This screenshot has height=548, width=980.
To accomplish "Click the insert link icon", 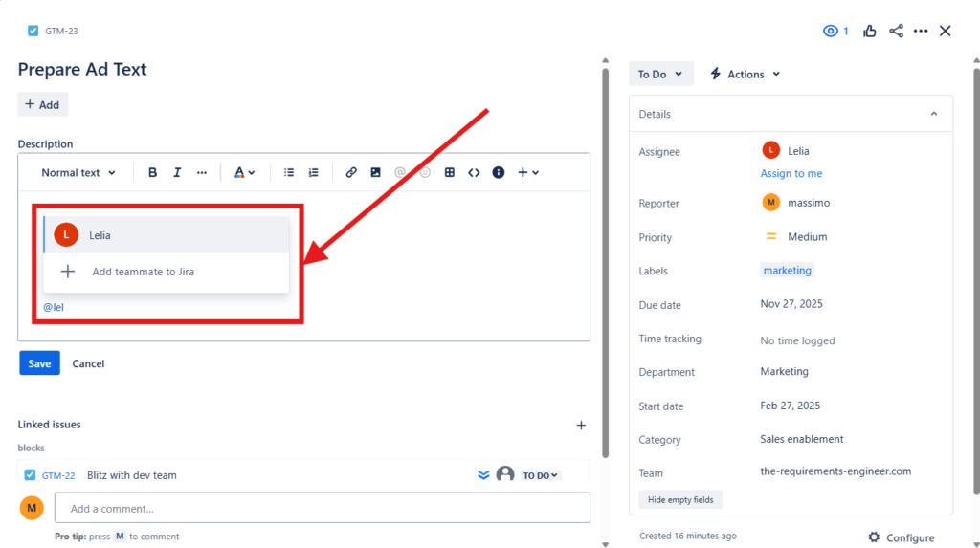I will (351, 173).
